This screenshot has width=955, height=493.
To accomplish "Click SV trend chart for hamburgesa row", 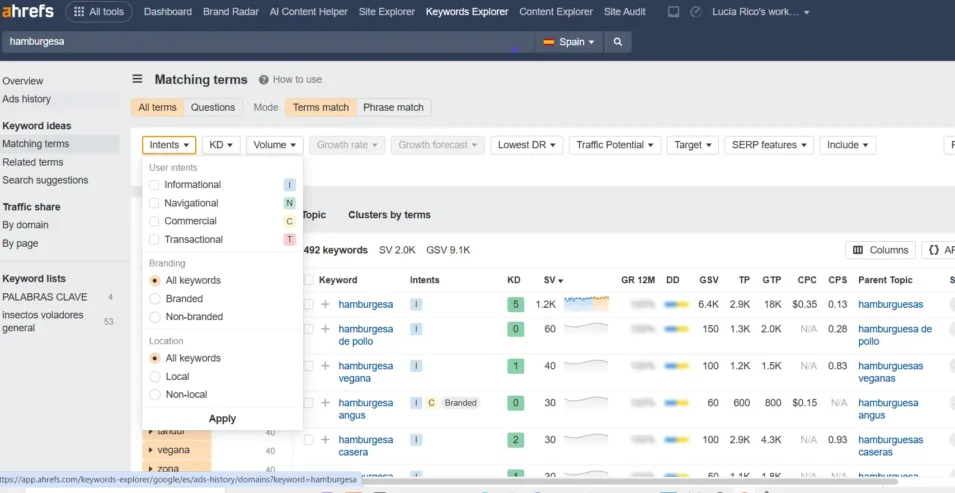I will (x=586, y=303).
